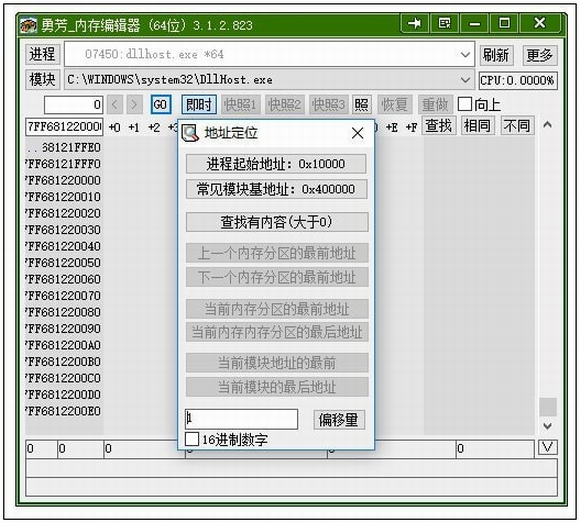Screen dimensions: 580x523
Task: Click the scroll-down chevron below hex view
Action: [x=547, y=426]
